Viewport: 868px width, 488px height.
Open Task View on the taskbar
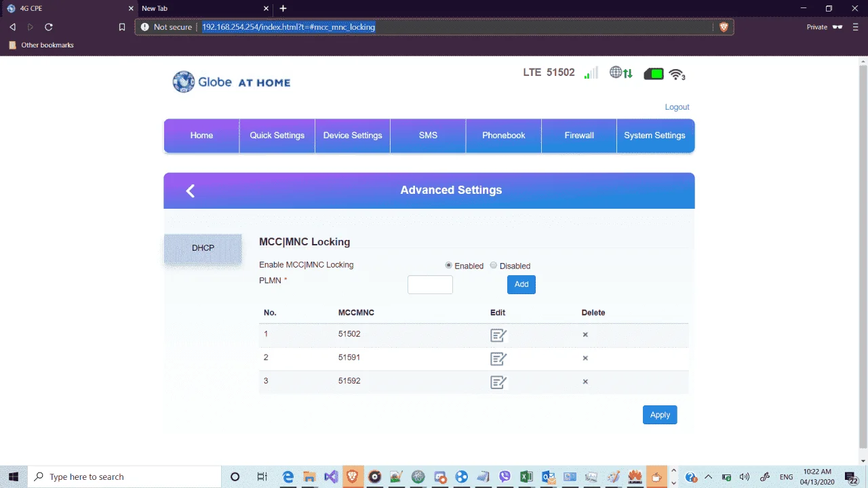click(262, 476)
